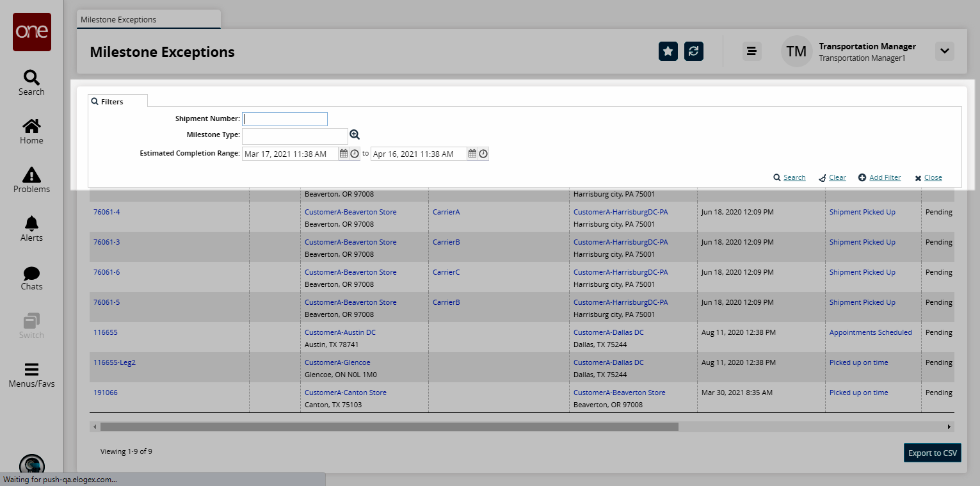Open time picker for end date
Screen dimensions: 980x486
click(483, 154)
